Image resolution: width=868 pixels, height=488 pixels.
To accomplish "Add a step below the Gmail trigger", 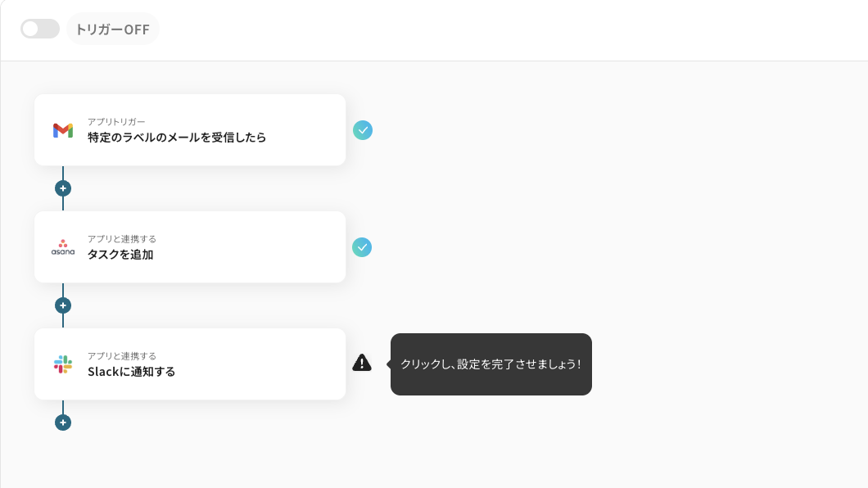I will pyautogui.click(x=63, y=188).
